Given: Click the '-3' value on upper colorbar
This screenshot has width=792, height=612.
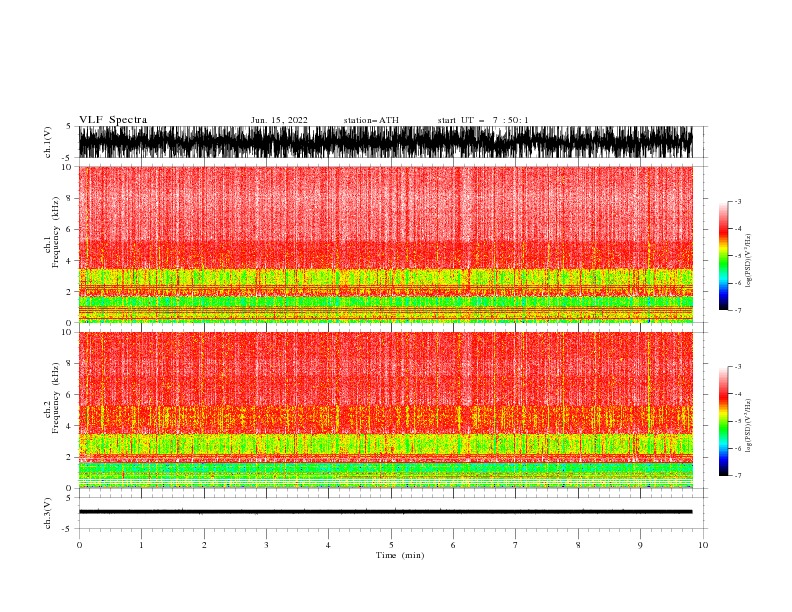Looking at the screenshot, I should (x=737, y=201).
